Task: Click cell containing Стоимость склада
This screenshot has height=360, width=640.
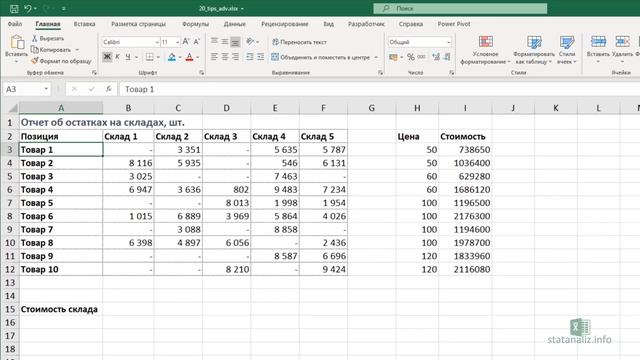Action: pyautogui.click(x=61, y=309)
